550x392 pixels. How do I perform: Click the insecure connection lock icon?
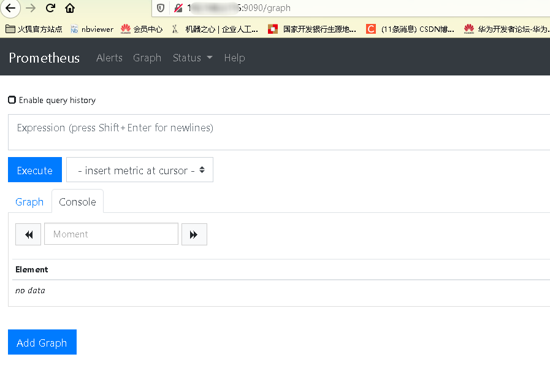(x=178, y=8)
